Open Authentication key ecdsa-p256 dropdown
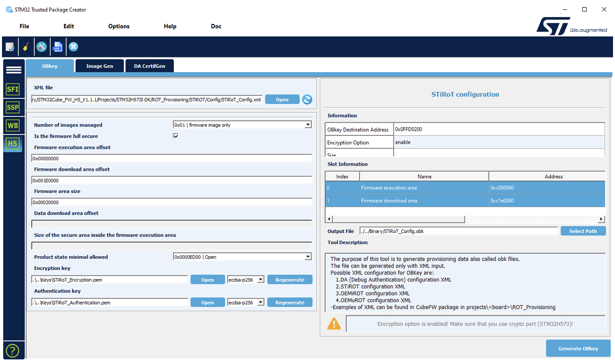The image size is (615, 364). (261, 303)
